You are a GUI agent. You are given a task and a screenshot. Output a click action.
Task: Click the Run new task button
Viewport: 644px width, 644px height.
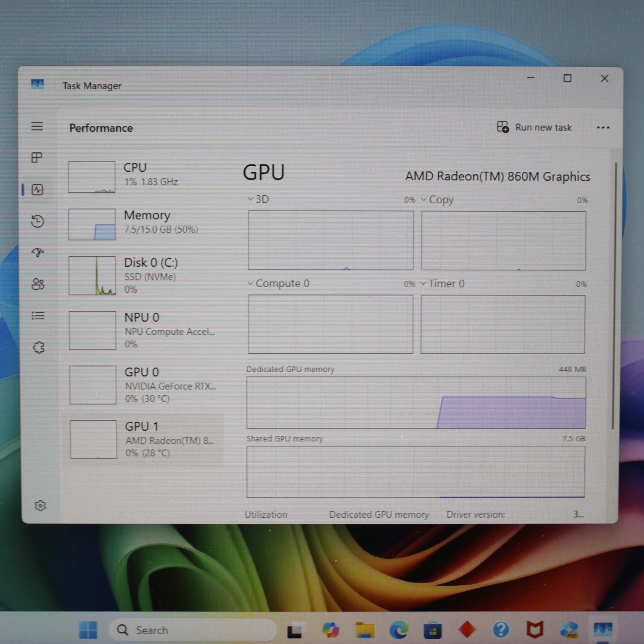[x=534, y=128]
